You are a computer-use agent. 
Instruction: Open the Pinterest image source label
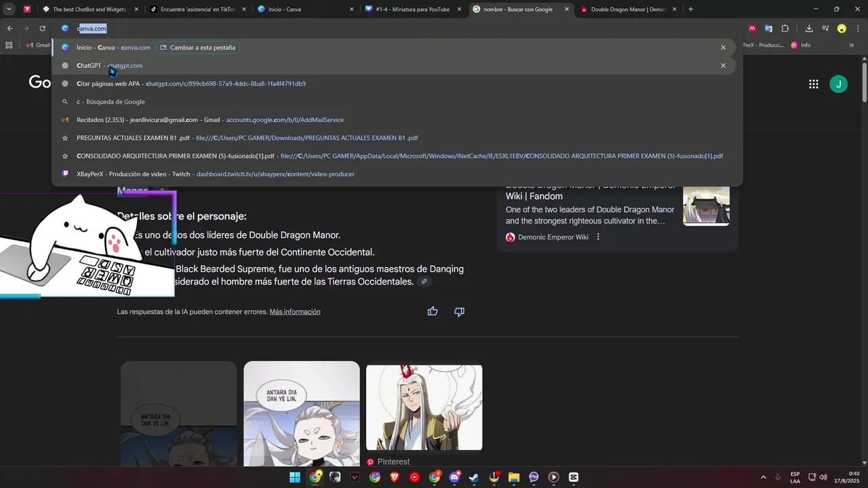tap(388, 462)
